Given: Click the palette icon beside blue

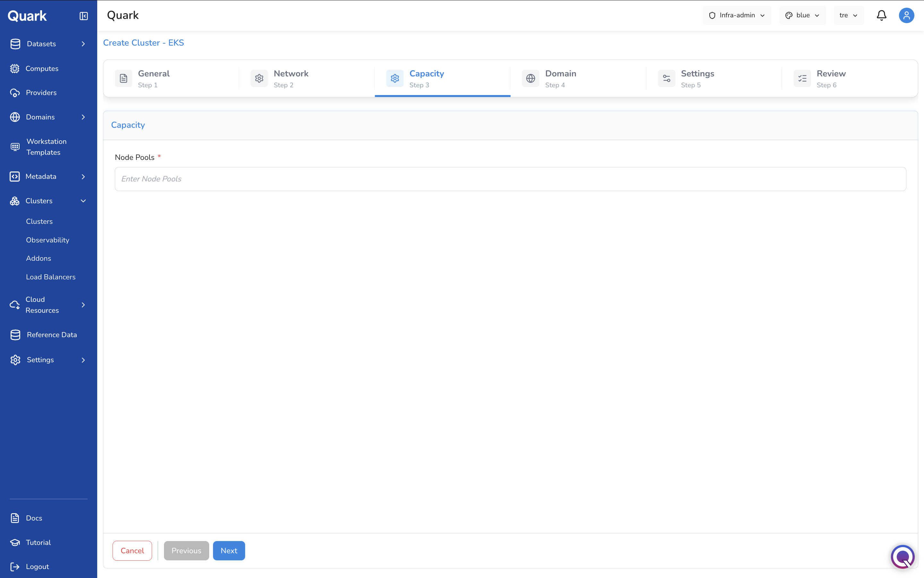Looking at the screenshot, I should pos(789,15).
